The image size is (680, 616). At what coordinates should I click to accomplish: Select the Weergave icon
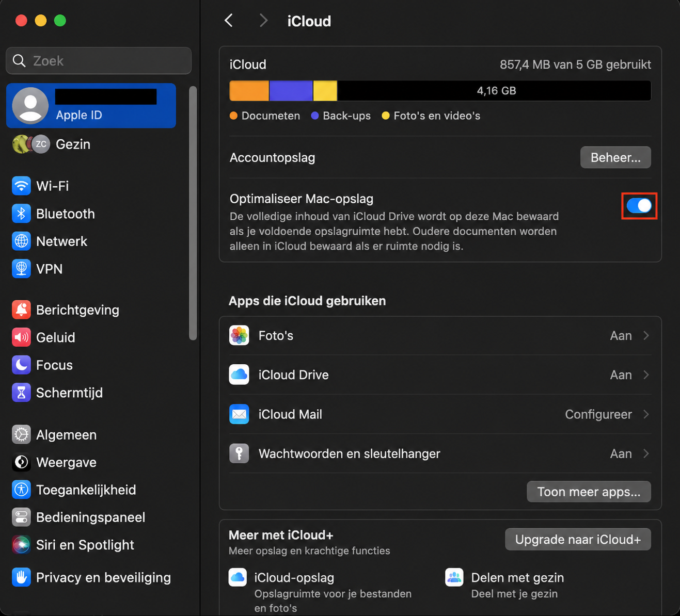21,462
